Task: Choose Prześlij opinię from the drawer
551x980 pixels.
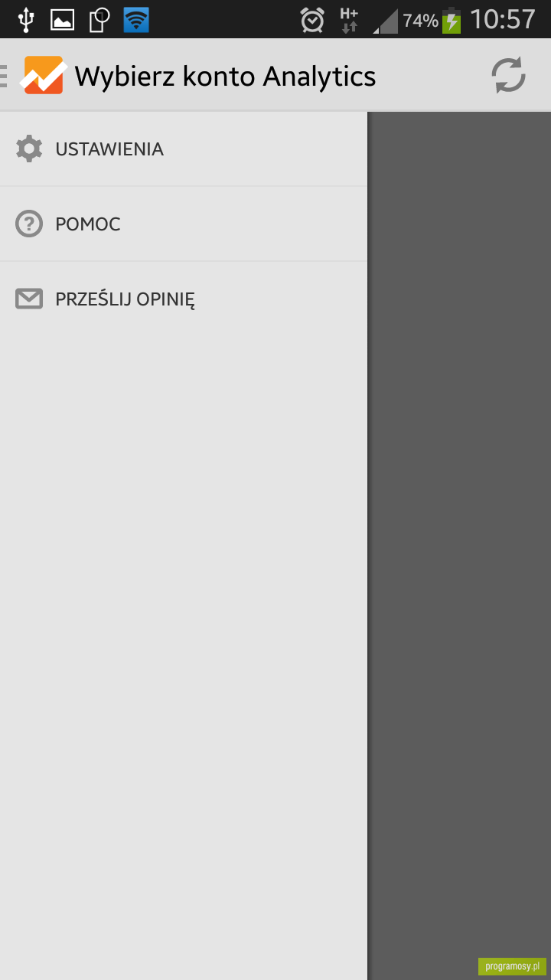Action: 184,299
